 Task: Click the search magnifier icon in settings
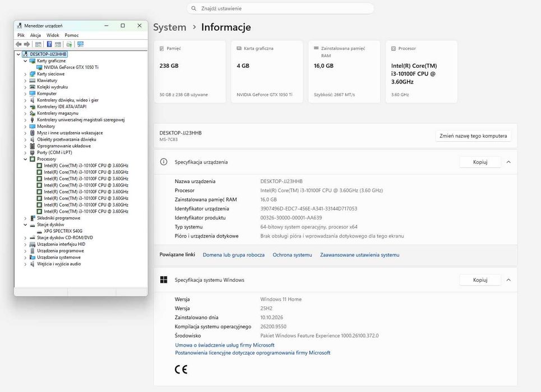[194, 8]
